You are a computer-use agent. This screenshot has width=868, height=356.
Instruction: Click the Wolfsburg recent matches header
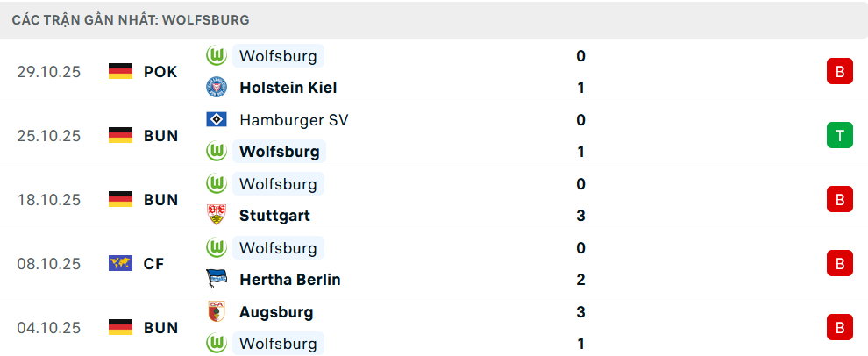[x=131, y=19]
